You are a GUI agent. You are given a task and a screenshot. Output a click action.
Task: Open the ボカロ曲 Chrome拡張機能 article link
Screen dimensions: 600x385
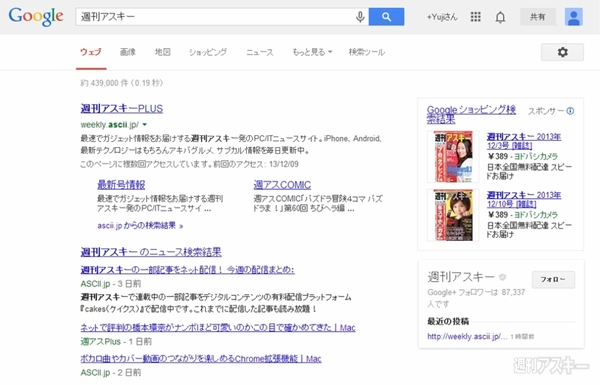[201, 359]
